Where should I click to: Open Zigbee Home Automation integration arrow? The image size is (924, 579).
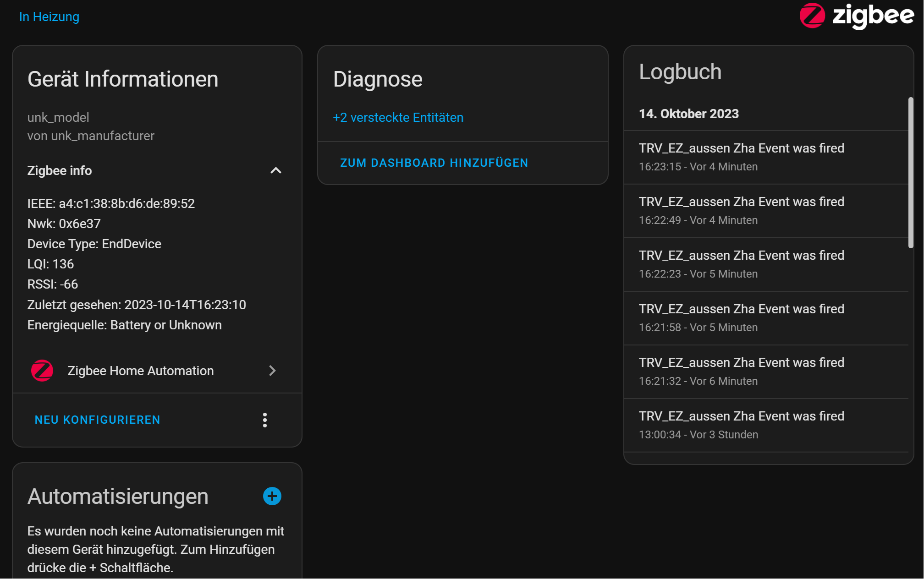[272, 371]
